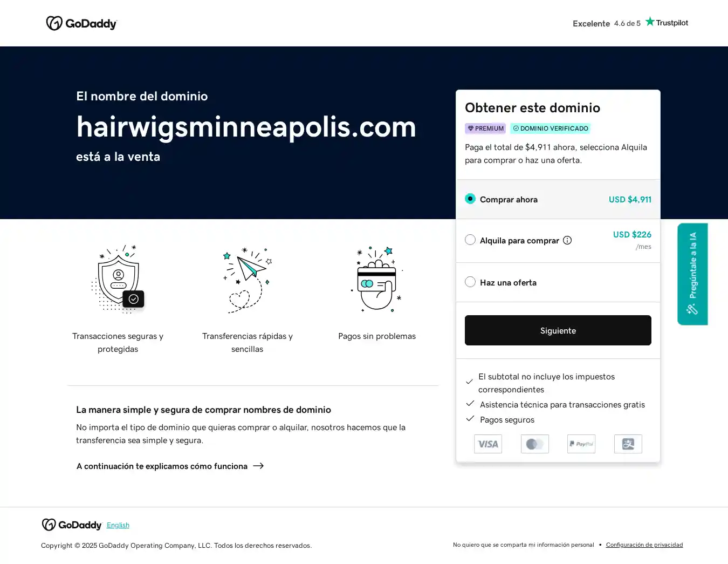Click the footer GoDaddy logo
728x564 pixels.
tap(72, 525)
